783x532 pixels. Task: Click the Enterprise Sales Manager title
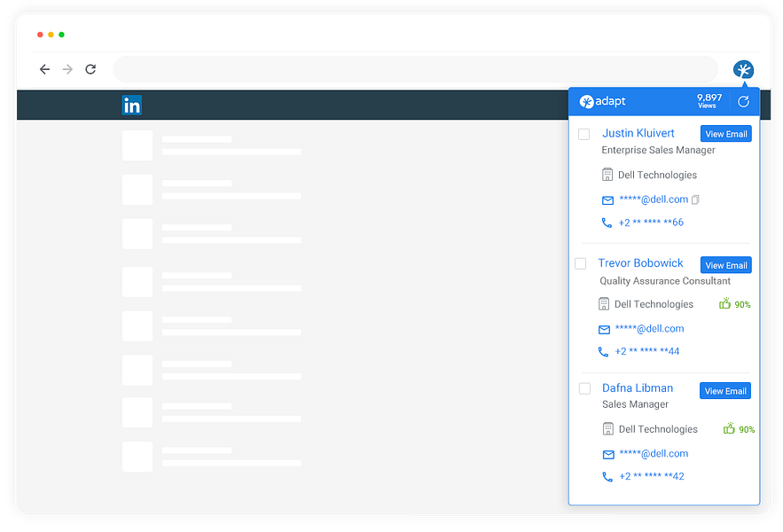tap(658, 150)
